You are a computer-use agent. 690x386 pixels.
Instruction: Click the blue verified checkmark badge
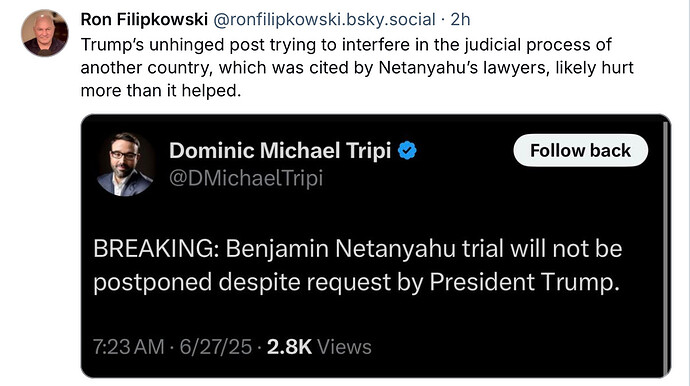click(x=407, y=151)
